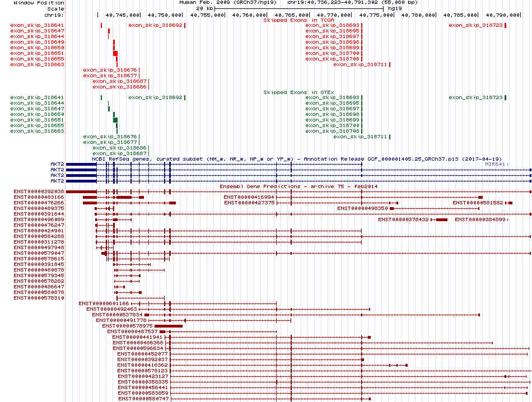Screen dimensions: 532x402
Task: Click the MIR641 gene label
Action: tap(496, 165)
